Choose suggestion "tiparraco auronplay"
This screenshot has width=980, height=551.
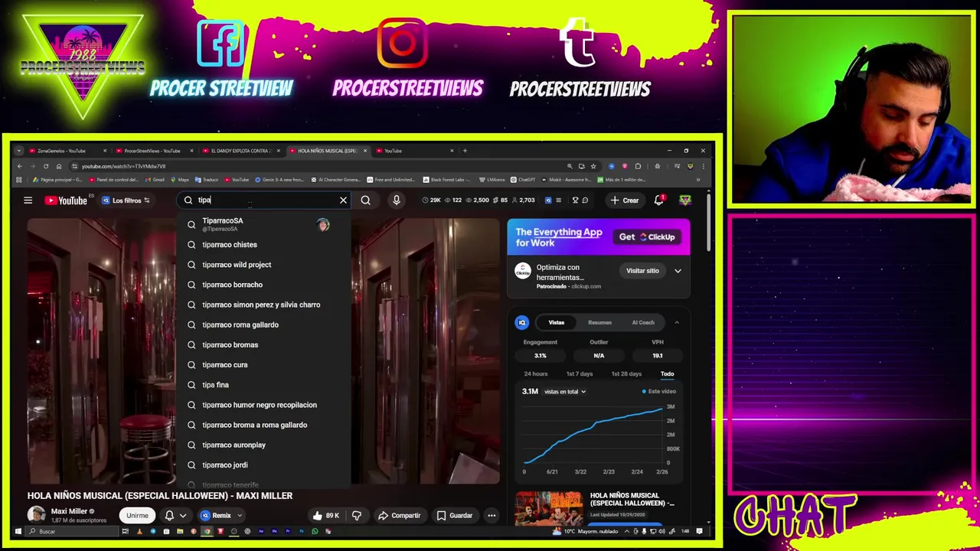point(264,445)
